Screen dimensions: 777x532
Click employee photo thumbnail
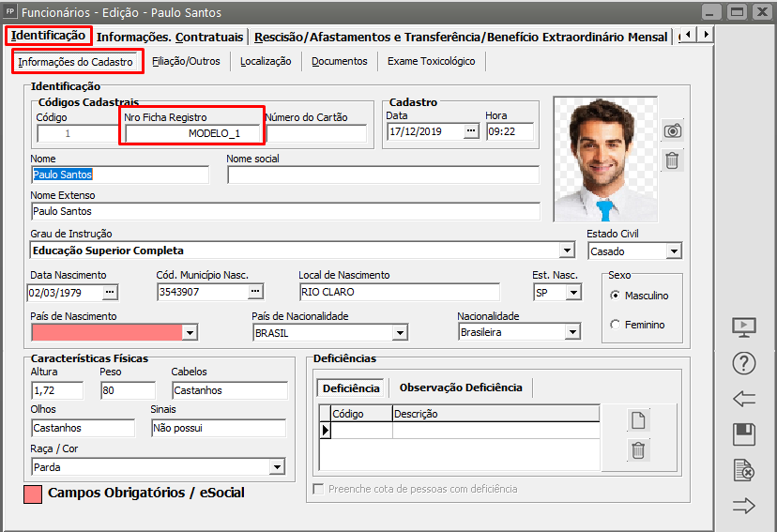pos(605,160)
